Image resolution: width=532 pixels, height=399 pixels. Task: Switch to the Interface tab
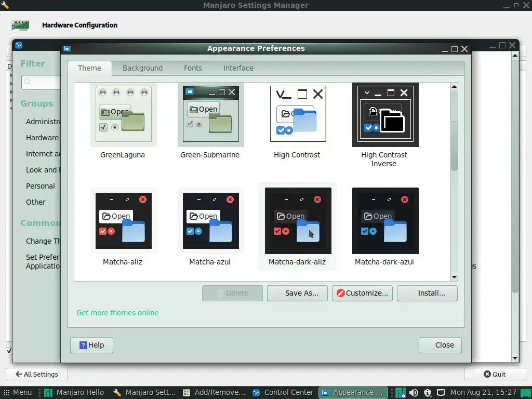tap(238, 68)
